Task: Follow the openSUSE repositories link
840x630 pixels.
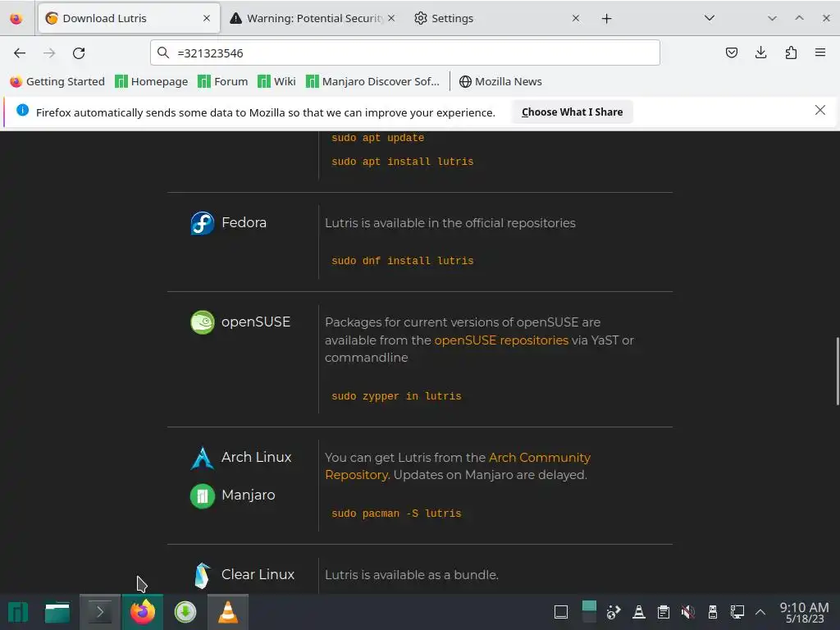Action: pos(501,340)
